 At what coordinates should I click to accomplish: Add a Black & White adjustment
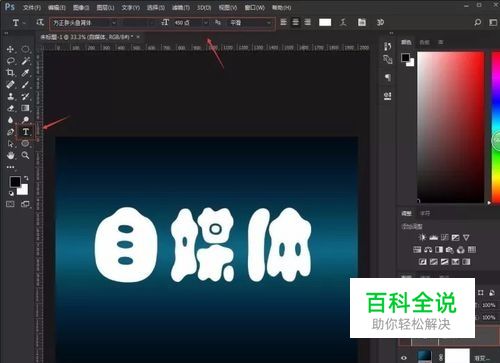(439, 249)
